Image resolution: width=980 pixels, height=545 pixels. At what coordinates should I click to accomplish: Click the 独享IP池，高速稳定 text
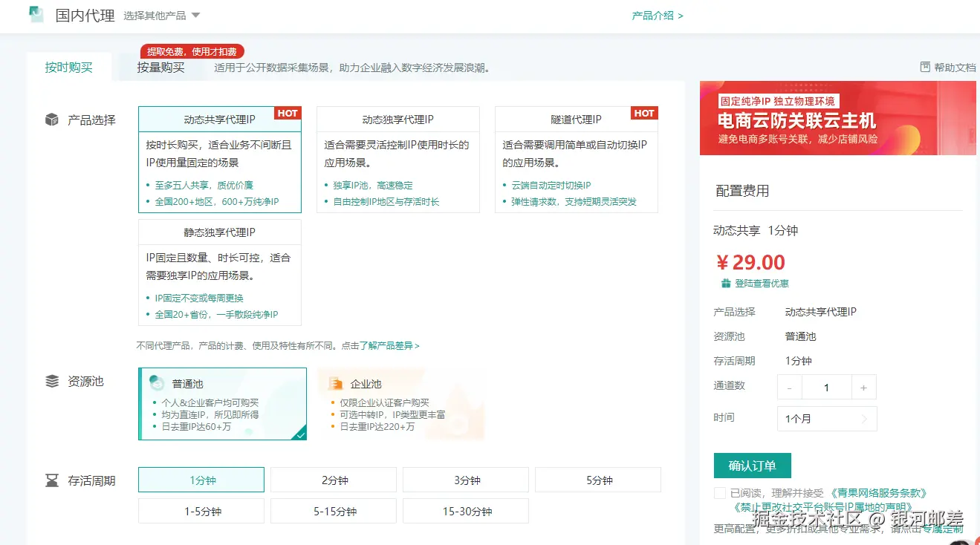373,185
